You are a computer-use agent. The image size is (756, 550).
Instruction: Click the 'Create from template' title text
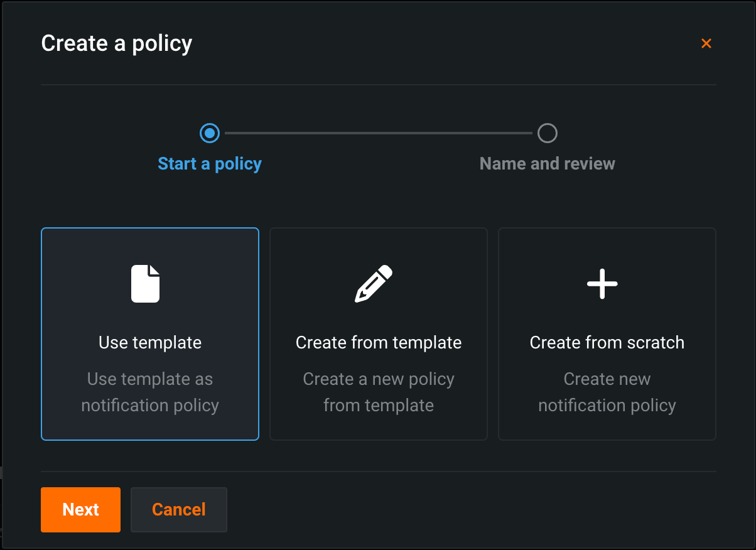point(379,343)
